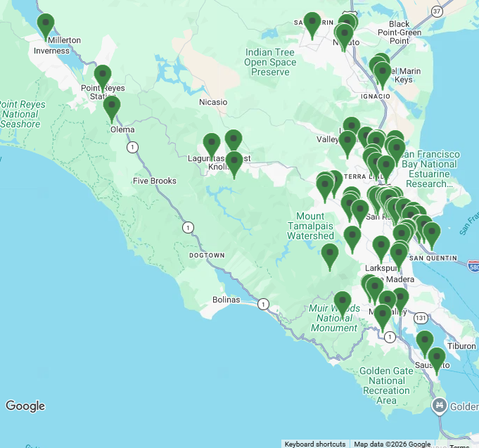The image size is (479, 448).
Task: Click the Bolinas place label
Action: [x=226, y=300]
